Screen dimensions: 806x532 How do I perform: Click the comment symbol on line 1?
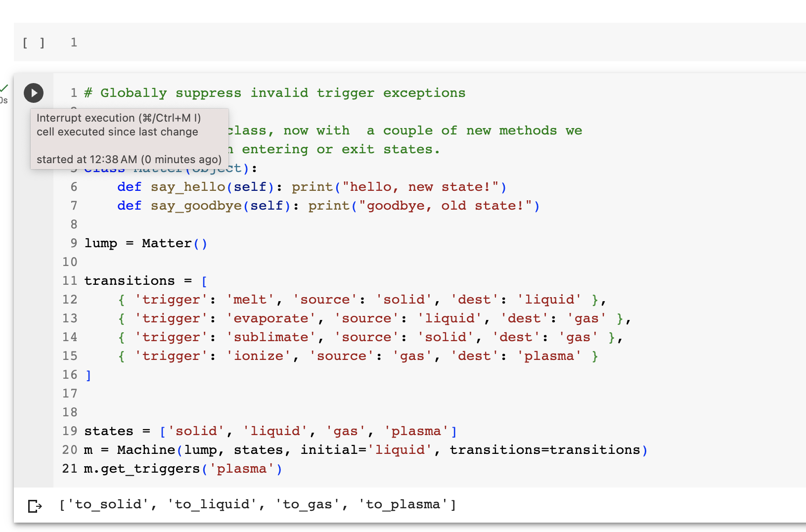coord(88,92)
